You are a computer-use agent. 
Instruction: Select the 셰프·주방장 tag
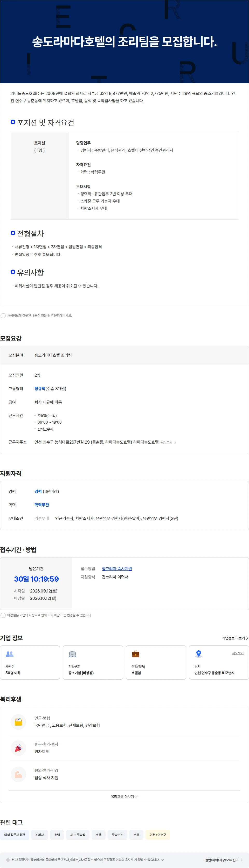pos(78,835)
